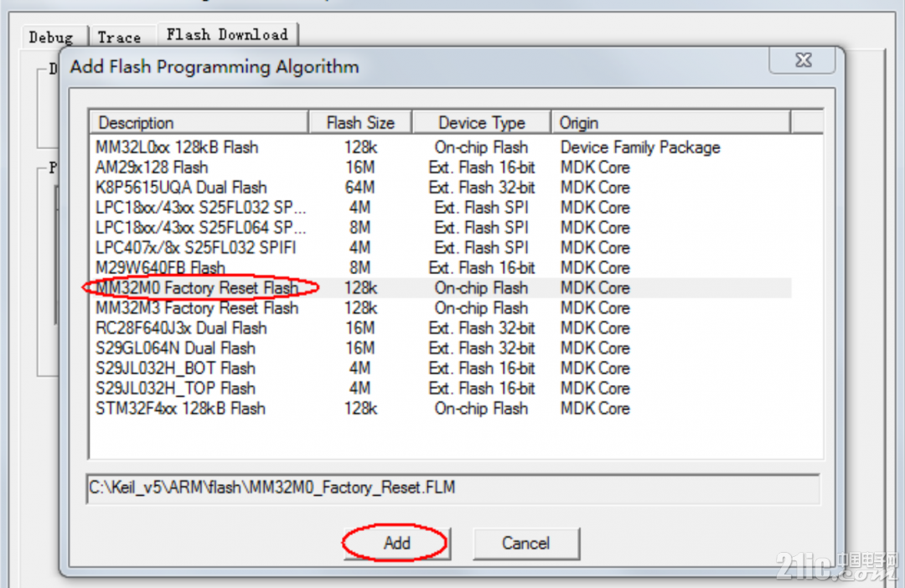Select M29W640FB Flash algorithm

441,268
